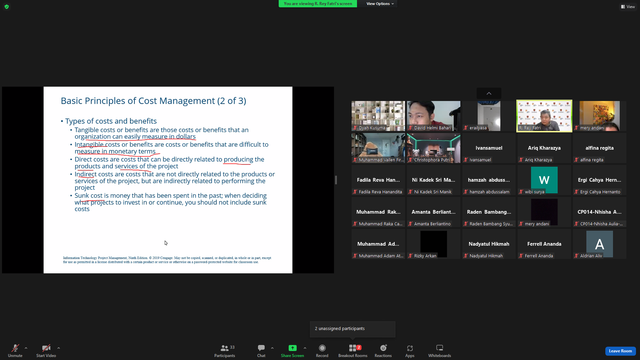Click the slide's copyright footer text
This screenshot has width=640, height=360.
tap(167, 260)
